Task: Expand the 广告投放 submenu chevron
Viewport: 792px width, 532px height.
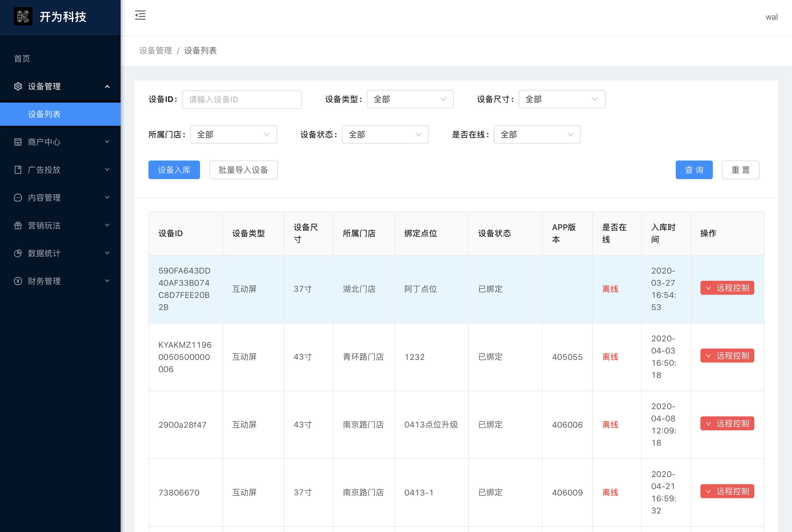Action: pyautogui.click(x=107, y=170)
